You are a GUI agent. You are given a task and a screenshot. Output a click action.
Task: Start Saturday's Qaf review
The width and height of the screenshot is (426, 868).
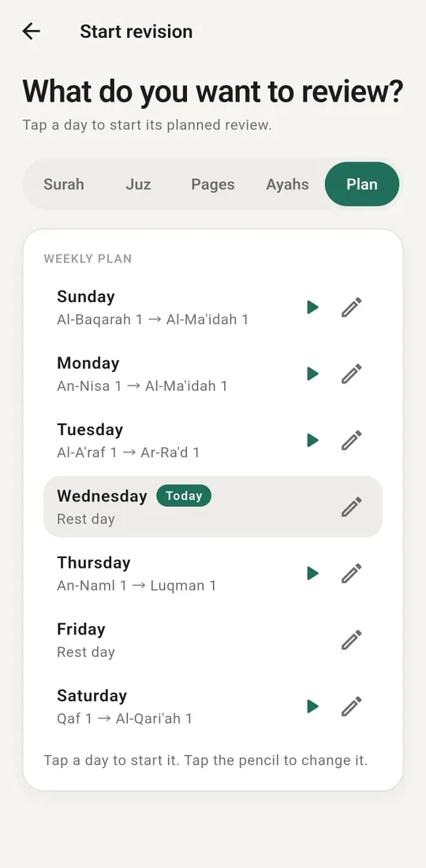coord(313,706)
